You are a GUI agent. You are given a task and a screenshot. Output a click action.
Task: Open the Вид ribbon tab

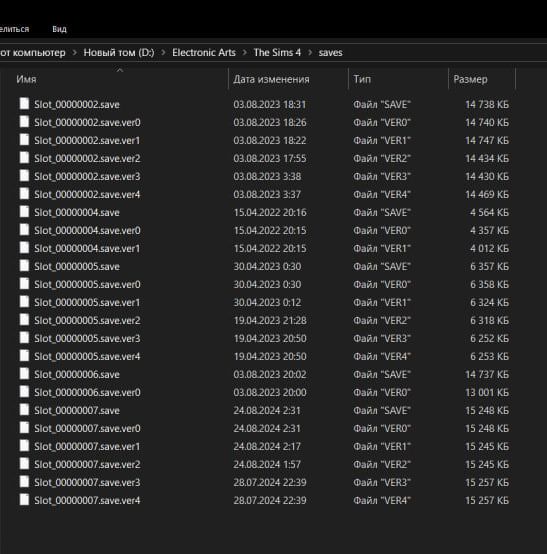(59, 29)
